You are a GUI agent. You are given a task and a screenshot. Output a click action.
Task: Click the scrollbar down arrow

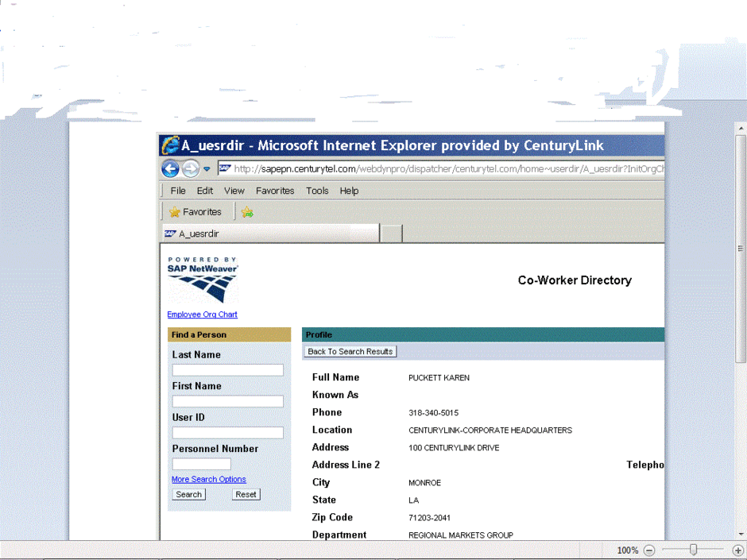tap(741, 535)
